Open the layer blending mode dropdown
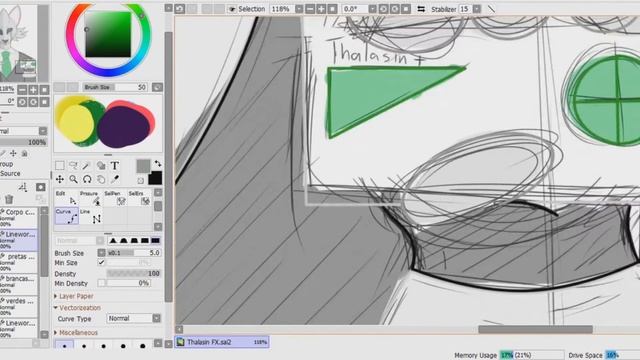The width and height of the screenshot is (640, 360). [x=43, y=131]
